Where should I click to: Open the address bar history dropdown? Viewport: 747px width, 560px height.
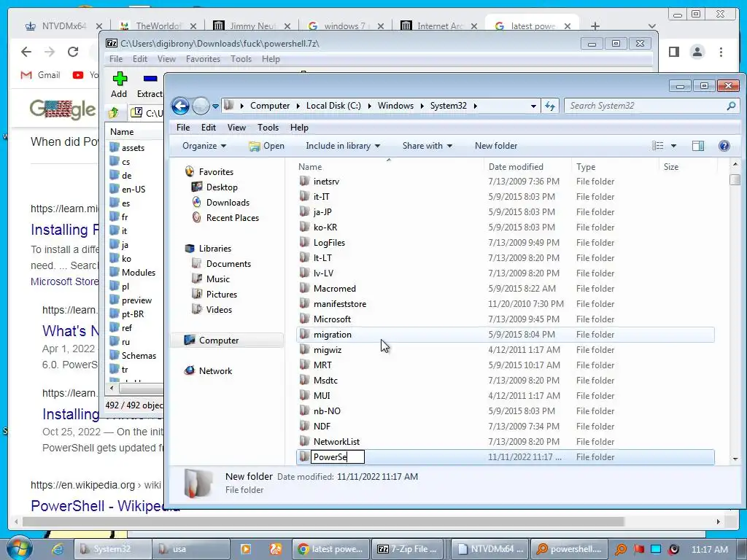point(533,106)
